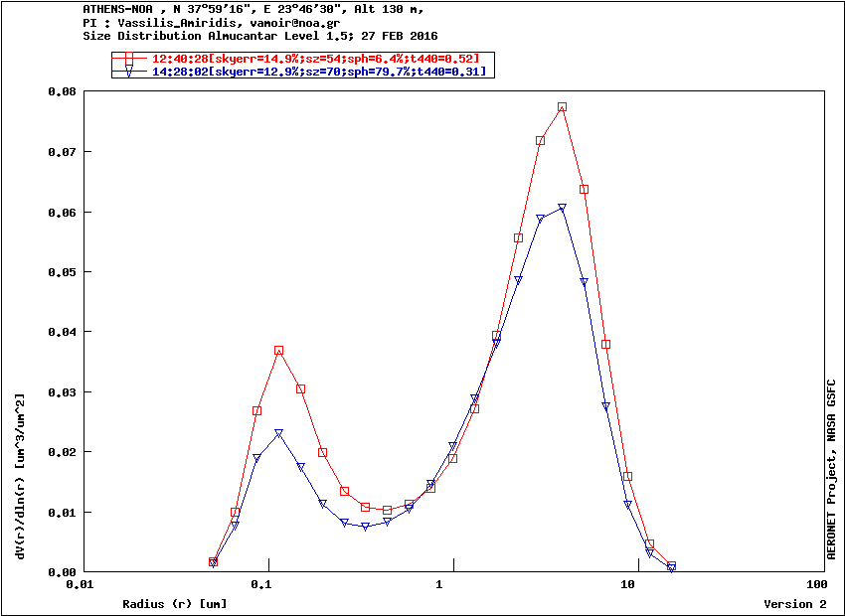Click the lowest blue triangle in the curve's middle dip

pyautogui.click(x=366, y=528)
